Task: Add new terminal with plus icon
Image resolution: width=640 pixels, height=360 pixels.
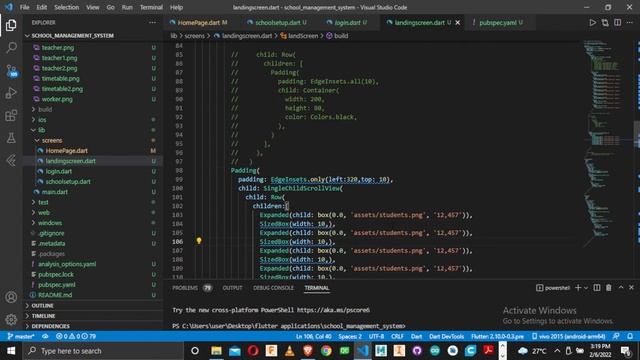Action: (x=578, y=288)
